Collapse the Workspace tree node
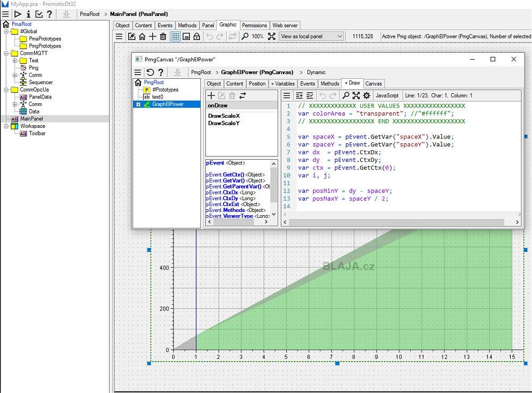This screenshot has height=393, width=532. click(6, 126)
